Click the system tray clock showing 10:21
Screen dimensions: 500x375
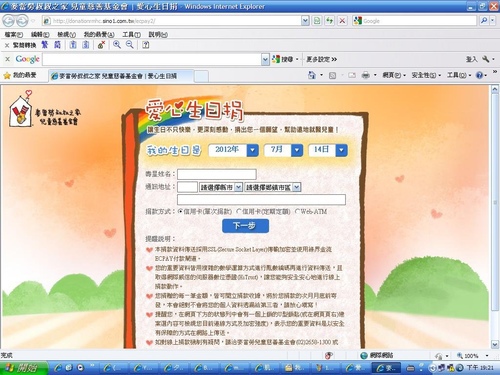(x=480, y=367)
